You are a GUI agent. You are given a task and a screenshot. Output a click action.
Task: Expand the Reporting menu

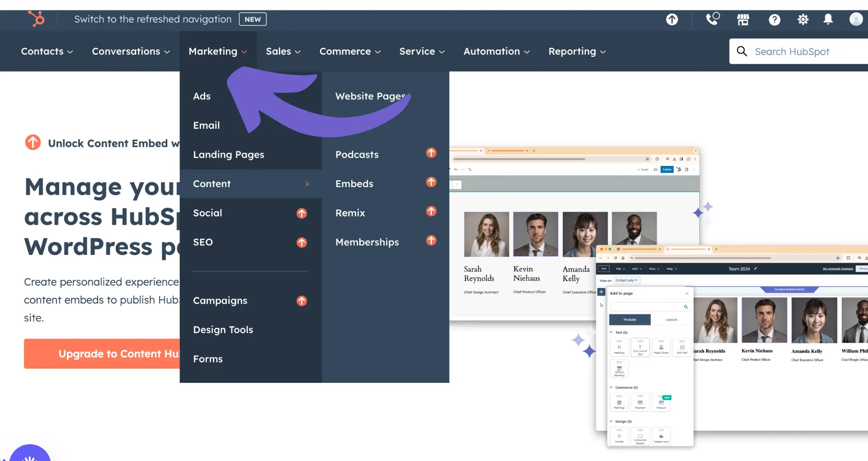click(577, 51)
